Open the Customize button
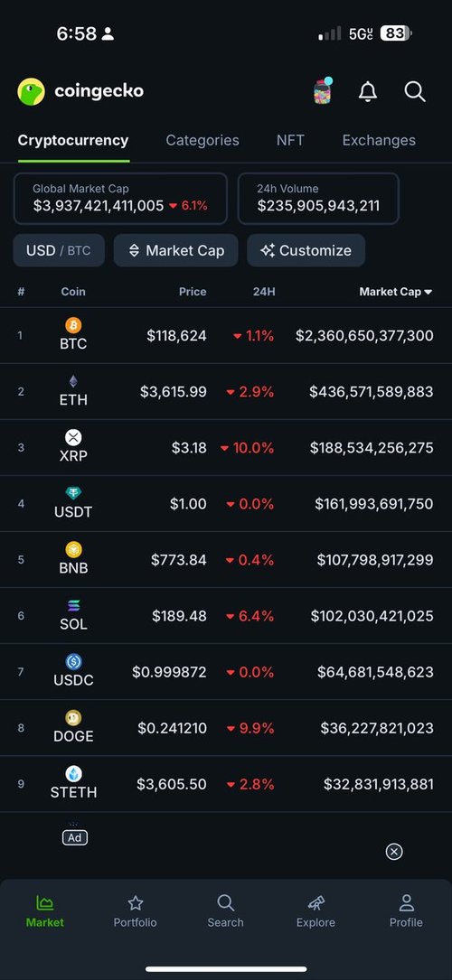452x980 pixels. click(306, 250)
